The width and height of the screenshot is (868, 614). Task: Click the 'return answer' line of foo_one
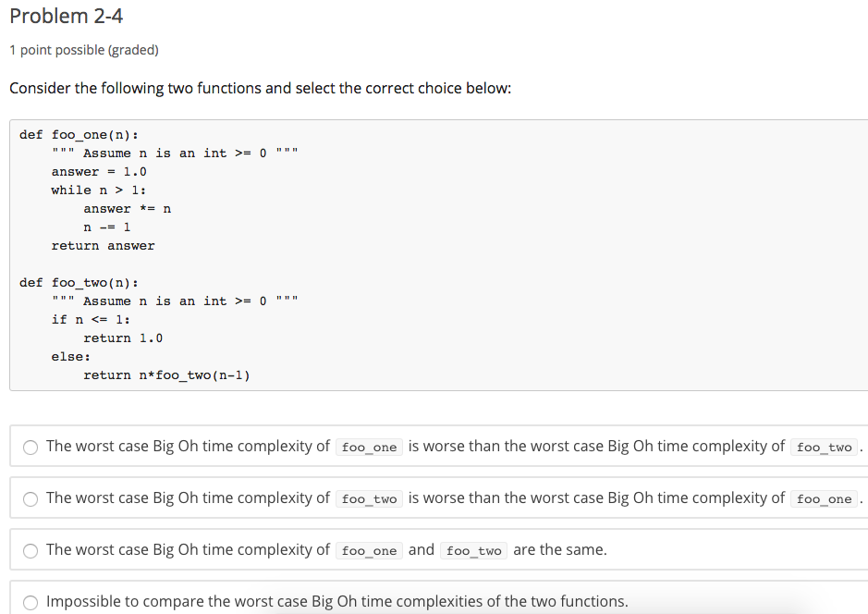(x=102, y=245)
